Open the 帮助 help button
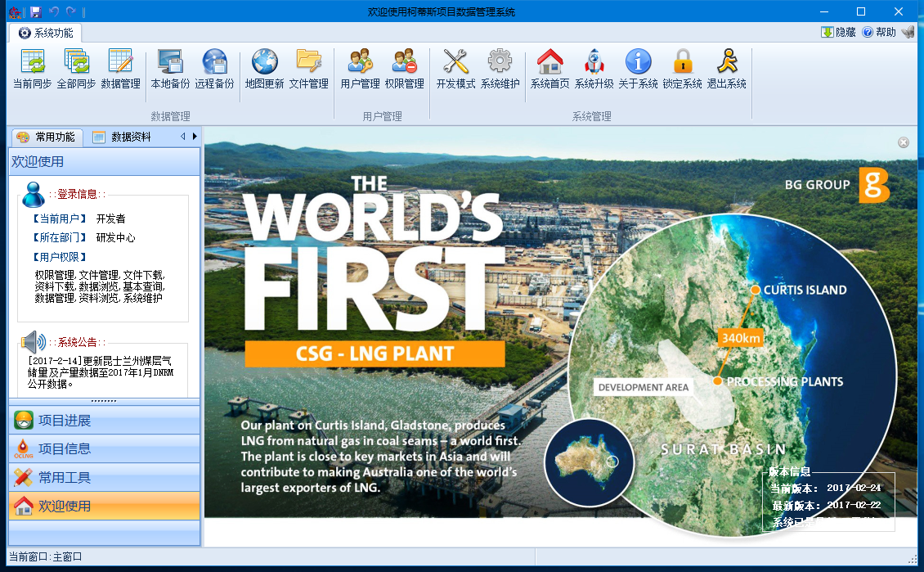 coord(879,32)
